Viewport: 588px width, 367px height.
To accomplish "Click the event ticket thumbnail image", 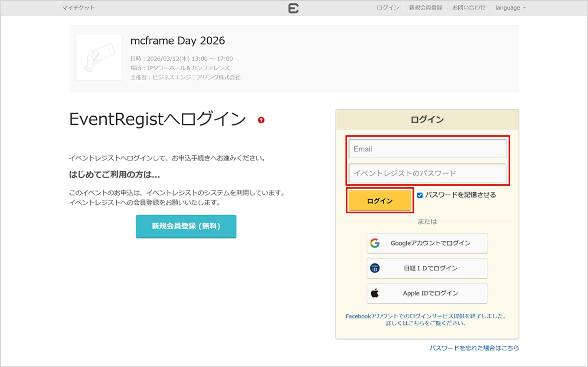I will (x=99, y=57).
